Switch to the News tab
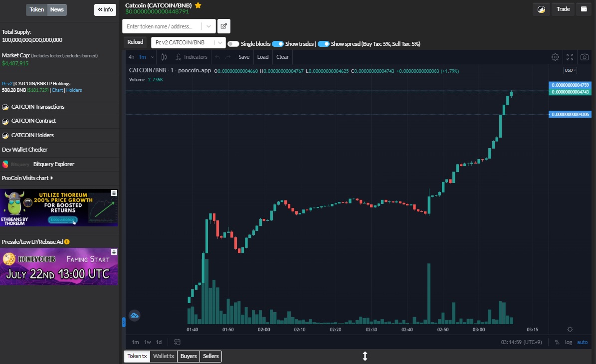 tap(56, 9)
